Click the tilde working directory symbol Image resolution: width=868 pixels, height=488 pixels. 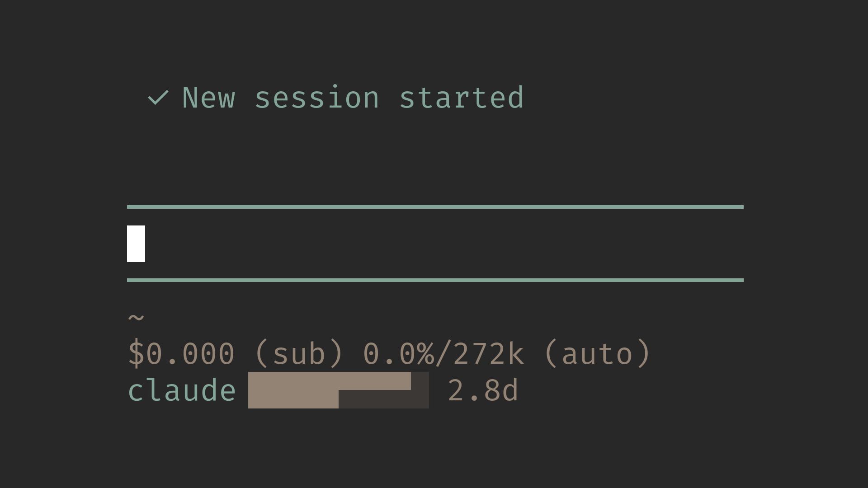click(x=136, y=318)
